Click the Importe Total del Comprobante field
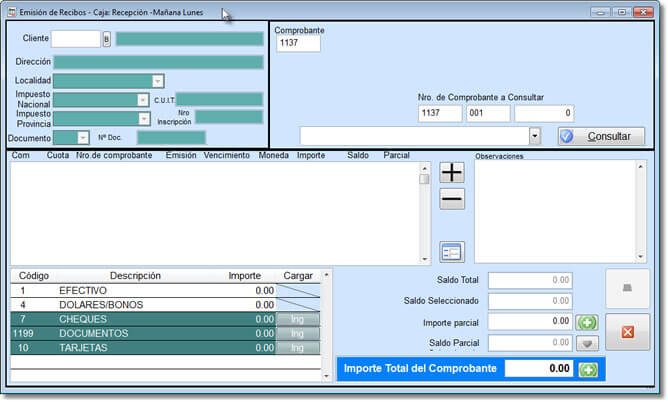The image size is (668, 402). point(539,369)
